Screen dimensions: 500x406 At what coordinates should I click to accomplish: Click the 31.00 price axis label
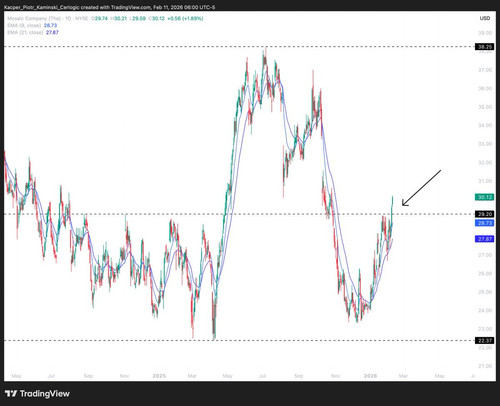(x=485, y=181)
